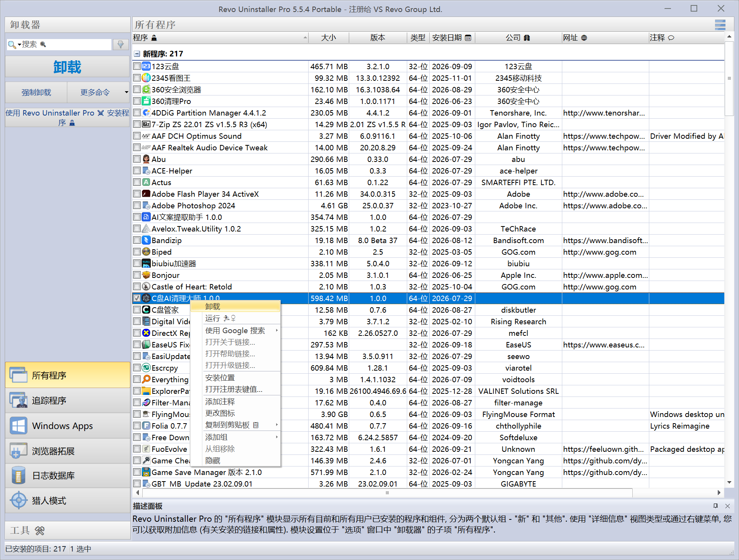Choose 安装位置 from context menu

[236, 378]
